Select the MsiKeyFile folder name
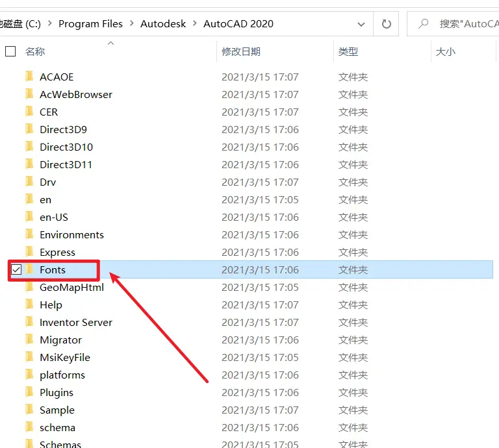 pos(65,358)
